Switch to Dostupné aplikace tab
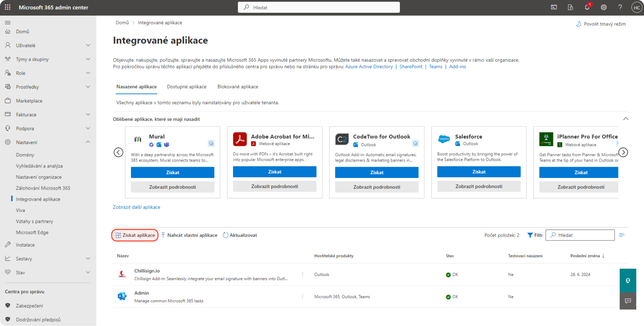Image resolution: width=644 pixels, height=326 pixels. pyautogui.click(x=187, y=87)
